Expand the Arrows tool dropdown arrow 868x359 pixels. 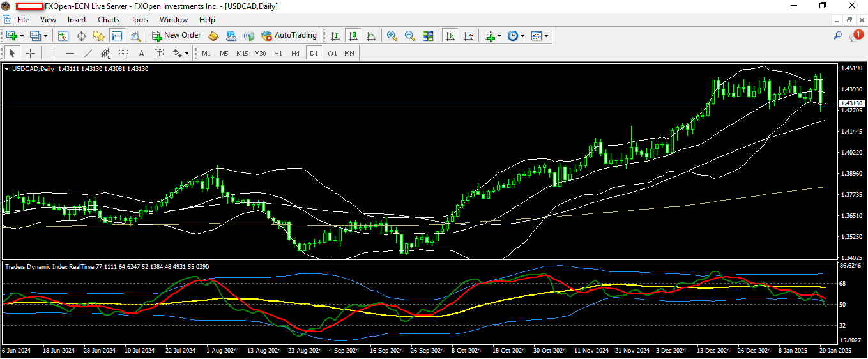(187, 53)
